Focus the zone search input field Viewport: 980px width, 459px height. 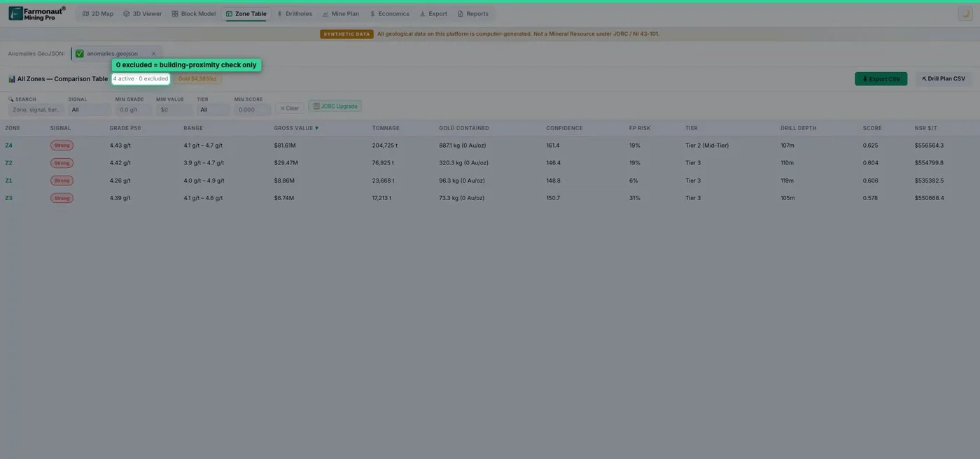36,110
